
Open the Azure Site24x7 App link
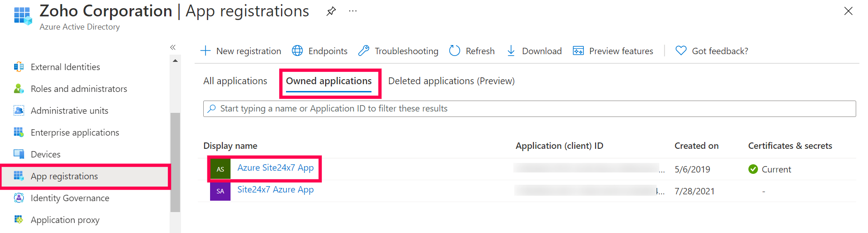[275, 168]
